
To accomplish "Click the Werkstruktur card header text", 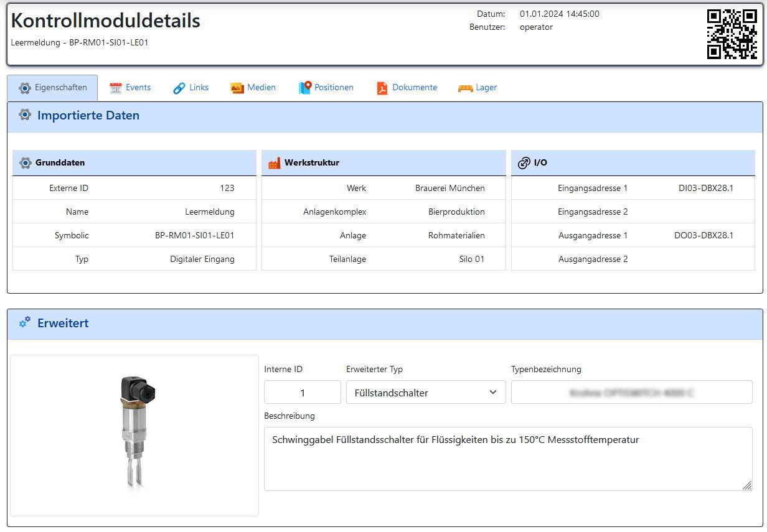I will (x=312, y=163).
